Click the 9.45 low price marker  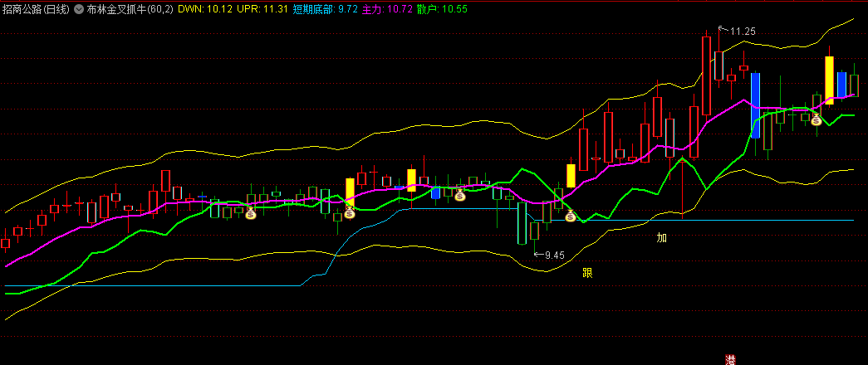pos(549,255)
